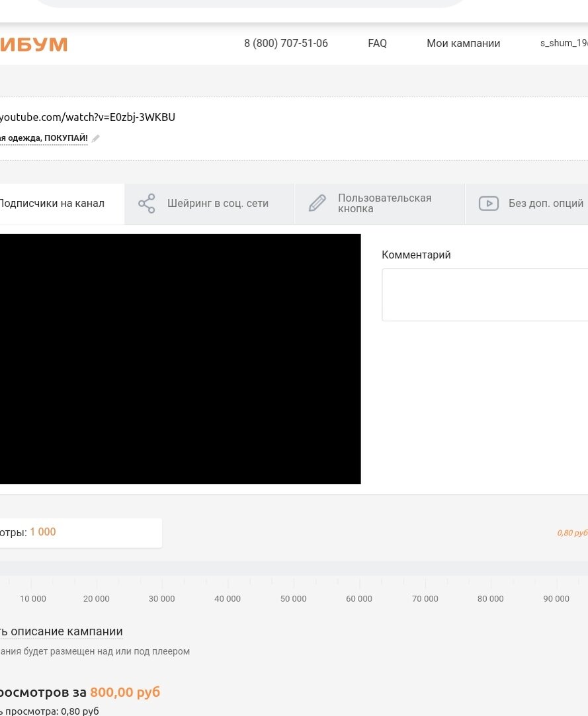Image resolution: width=588 pixels, height=716 pixels.
Task: Click the play icon in Без доп. опций tab
Action: point(488,203)
